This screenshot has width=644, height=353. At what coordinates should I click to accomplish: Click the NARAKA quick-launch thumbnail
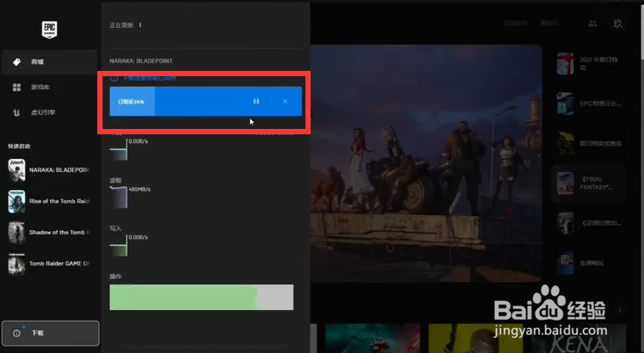click(x=17, y=170)
